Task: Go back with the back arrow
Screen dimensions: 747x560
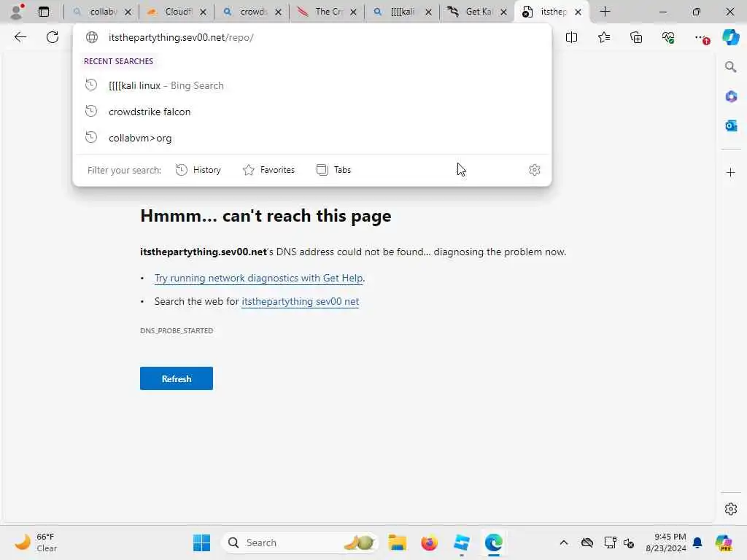Action: (20, 37)
